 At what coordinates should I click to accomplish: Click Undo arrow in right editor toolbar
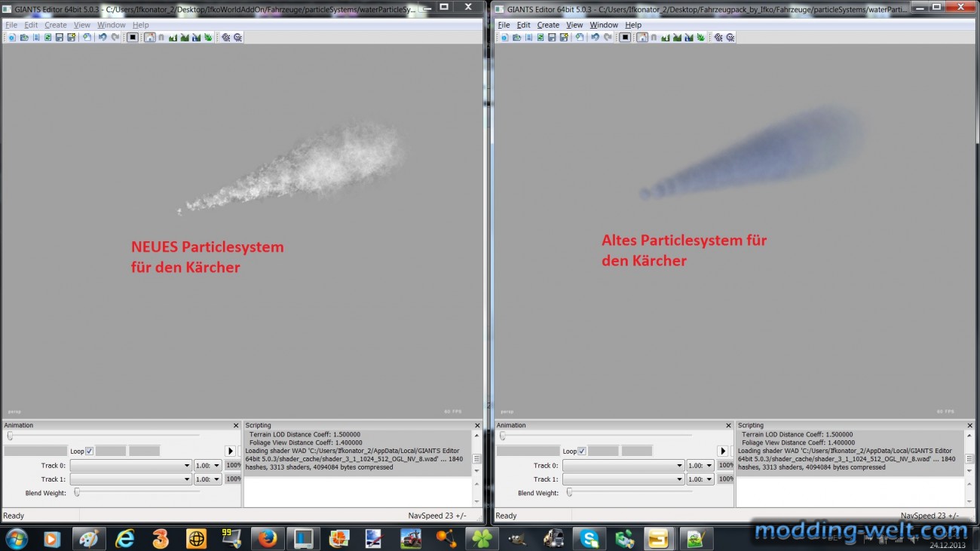coord(596,37)
